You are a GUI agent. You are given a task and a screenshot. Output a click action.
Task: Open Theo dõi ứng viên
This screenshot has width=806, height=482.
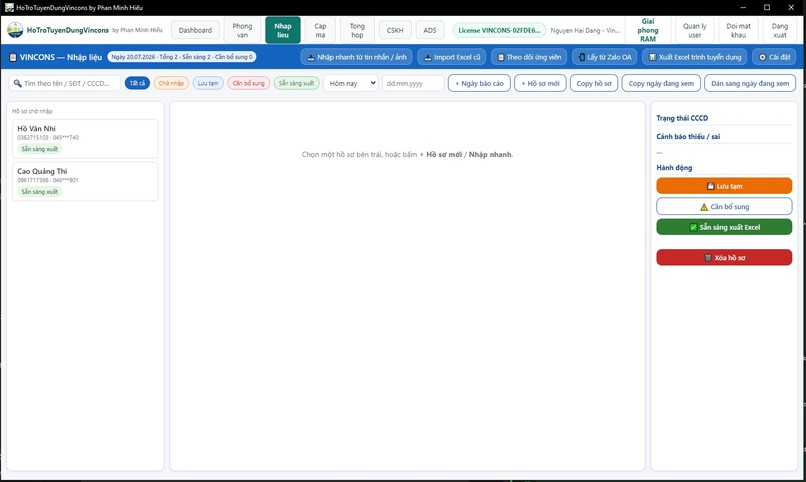click(529, 57)
